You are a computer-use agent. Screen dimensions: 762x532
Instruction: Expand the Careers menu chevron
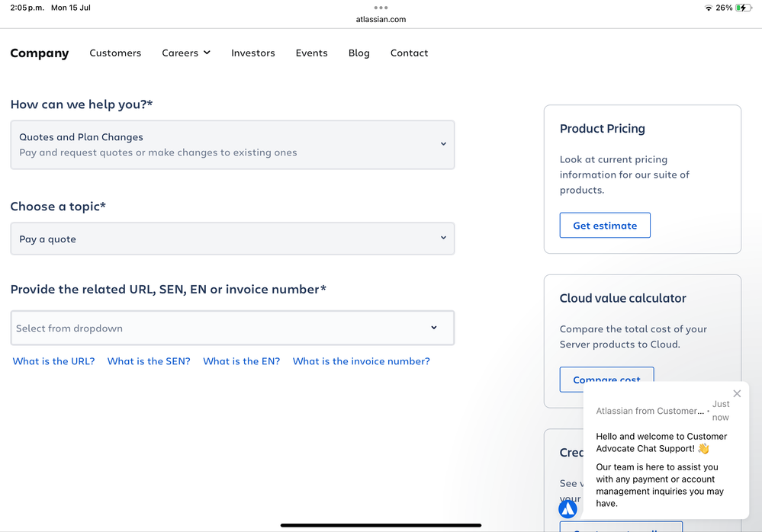click(207, 53)
